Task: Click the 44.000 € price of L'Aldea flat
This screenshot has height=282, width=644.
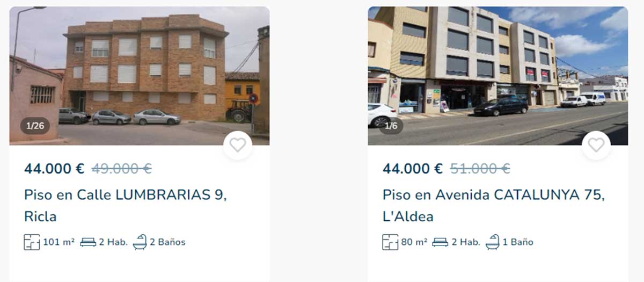Action: tap(413, 169)
